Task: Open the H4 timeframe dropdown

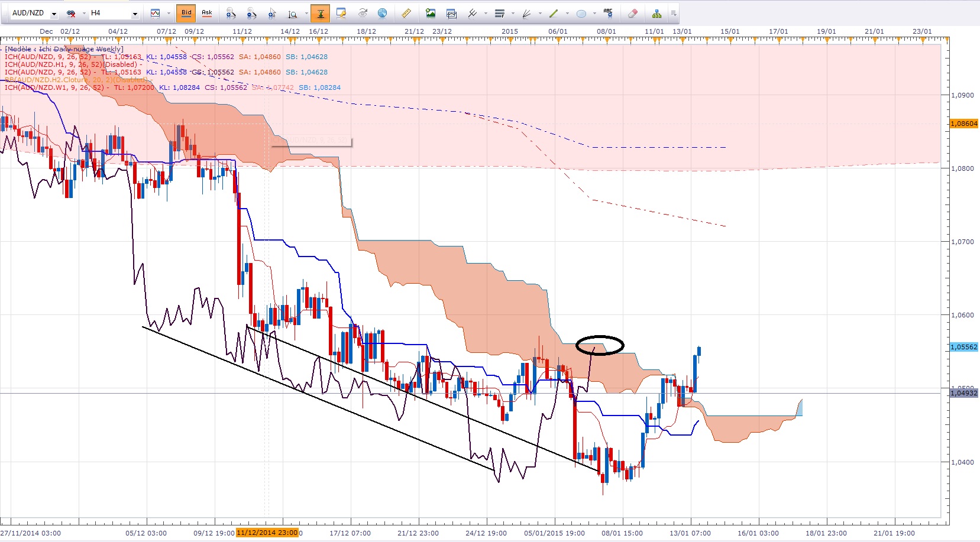Action: (x=135, y=14)
